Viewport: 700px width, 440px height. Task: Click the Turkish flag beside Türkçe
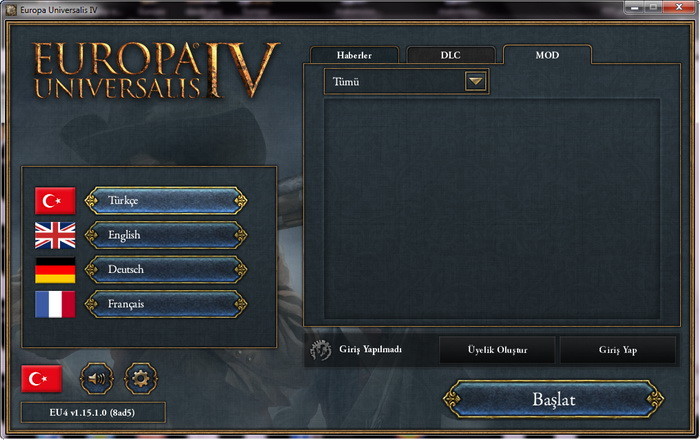[x=55, y=201]
